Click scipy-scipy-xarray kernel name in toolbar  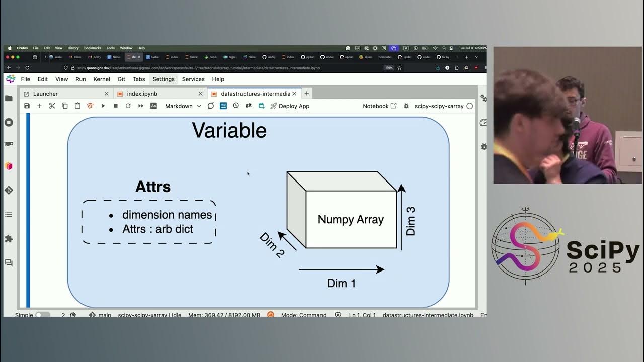(x=439, y=106)
